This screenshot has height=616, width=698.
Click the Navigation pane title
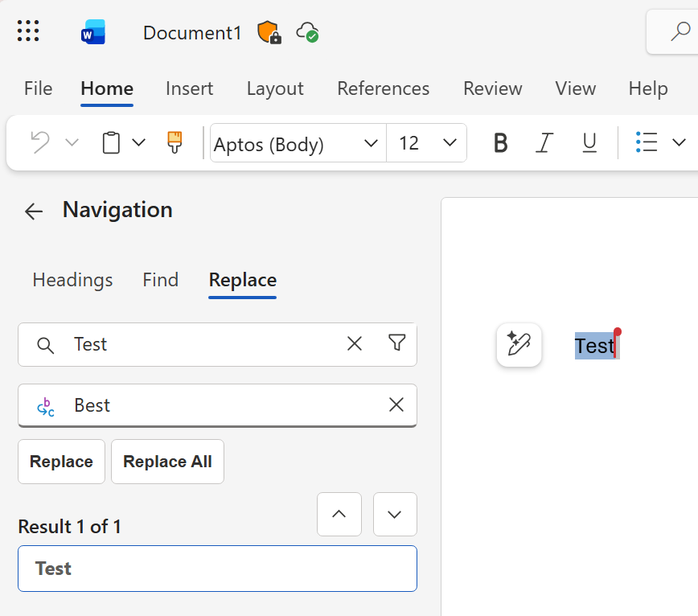[117, 210]
